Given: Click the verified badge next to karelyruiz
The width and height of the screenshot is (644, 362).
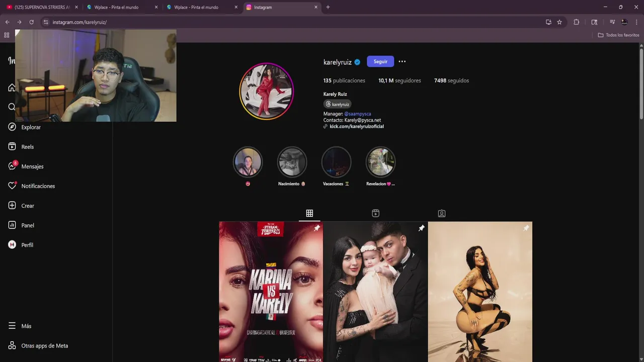Looking at the screenshot, I should 357,62.
